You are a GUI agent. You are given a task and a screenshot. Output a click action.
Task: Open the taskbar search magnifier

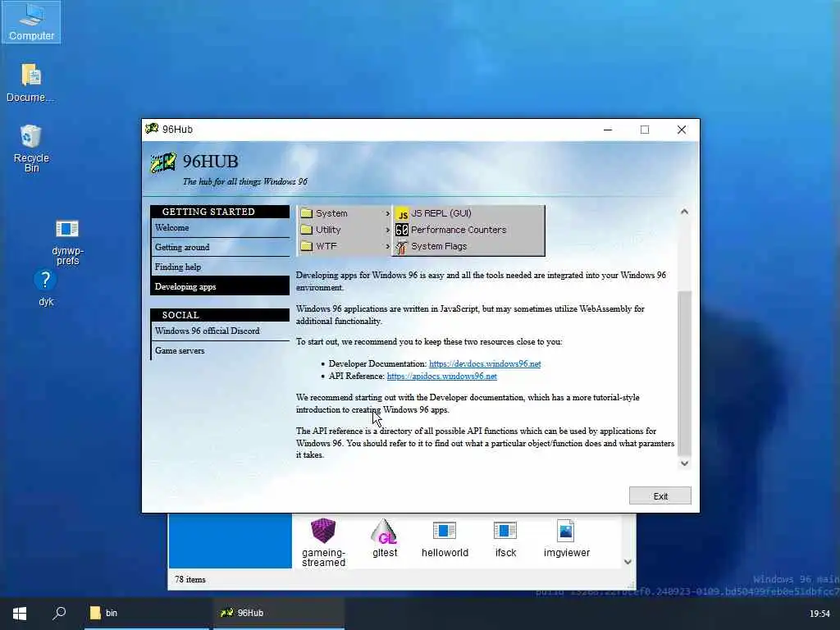pos(59,614)
